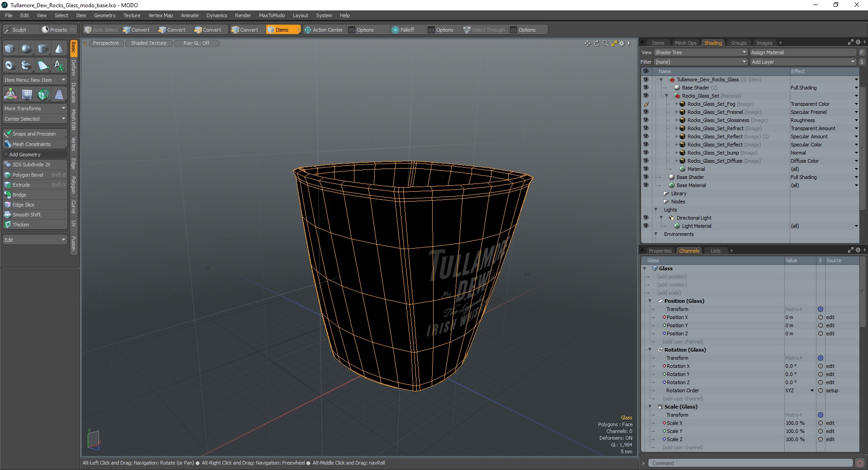The width and height of the screenshot is (868, 470).
Task: Click the viewport rotate icon
Action: click(596, 43)
